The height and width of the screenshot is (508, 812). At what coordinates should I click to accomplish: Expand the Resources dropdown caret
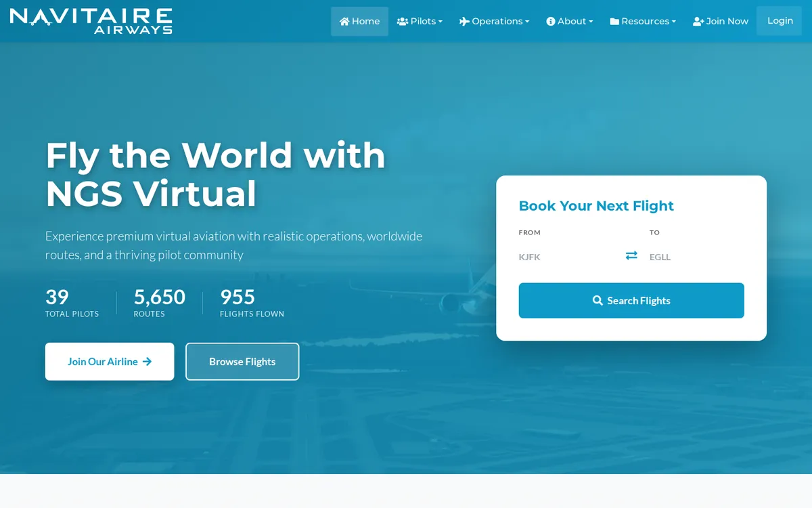[674, 22]
